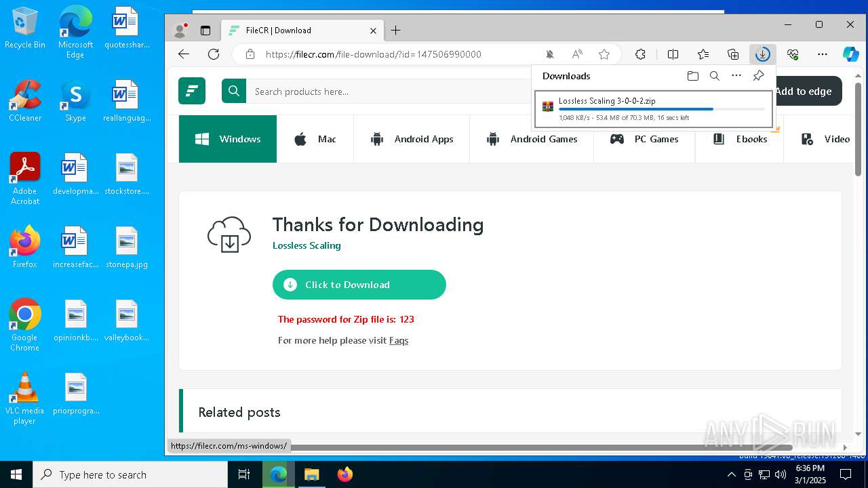868x488 pixels.
Task: Open Edge Settings and more menu
Action: coord(823,54)
